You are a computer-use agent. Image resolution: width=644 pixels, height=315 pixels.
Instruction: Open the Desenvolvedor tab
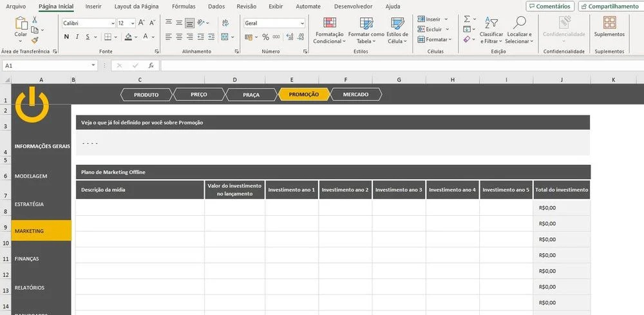tap(353, 6)
